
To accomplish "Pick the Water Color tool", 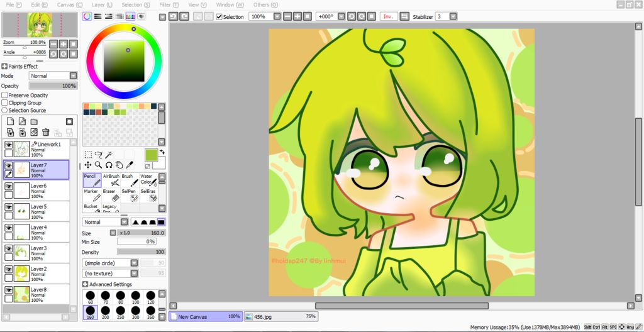I will (148, 180).
